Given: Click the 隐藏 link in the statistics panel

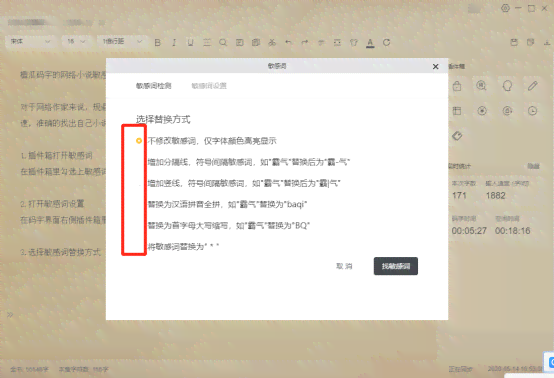Looking at the screenshot, I should click(534, 166).
